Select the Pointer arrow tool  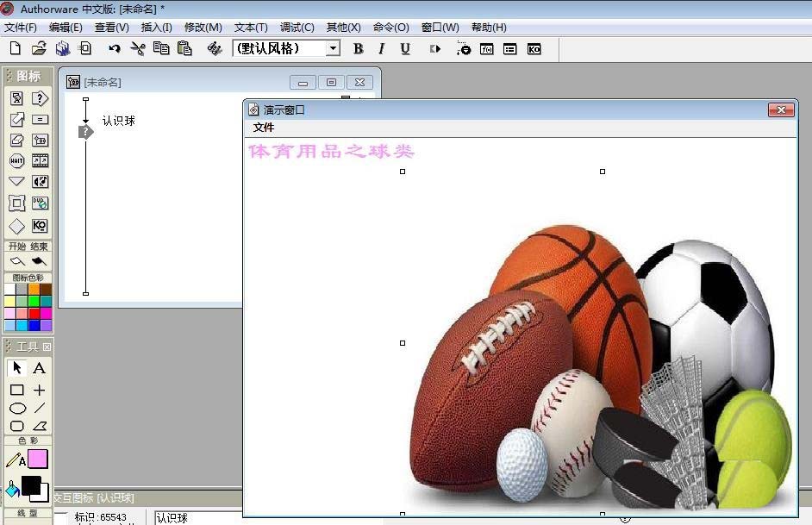pyautogui.click(x=16, y=367)
